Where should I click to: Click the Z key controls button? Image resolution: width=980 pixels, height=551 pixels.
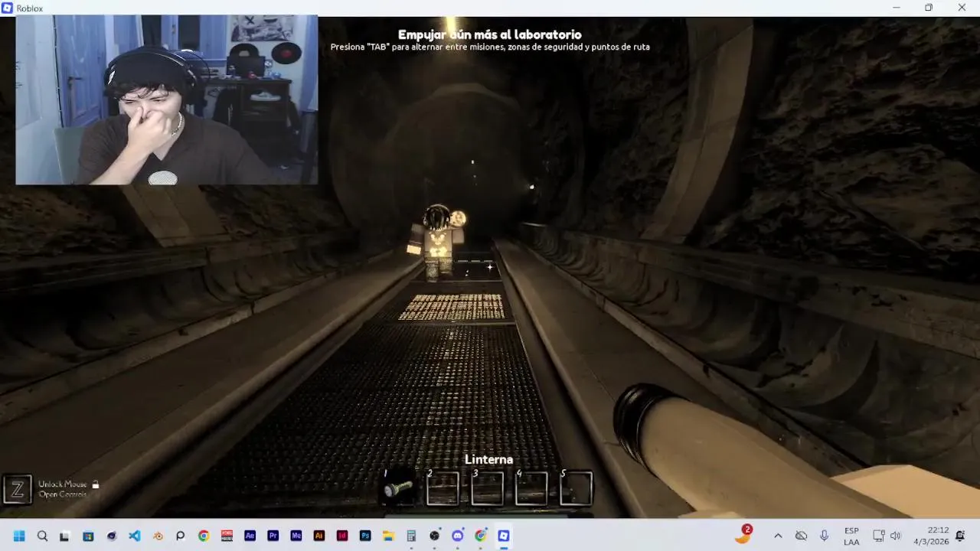(18, 489)
